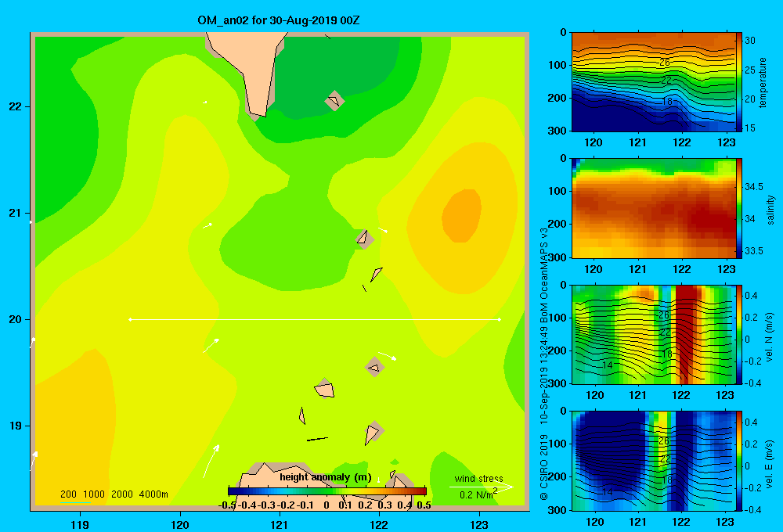Select the 'wind stress' legend label
Viewport: 783px width, 532px height.
pos(479,478)
